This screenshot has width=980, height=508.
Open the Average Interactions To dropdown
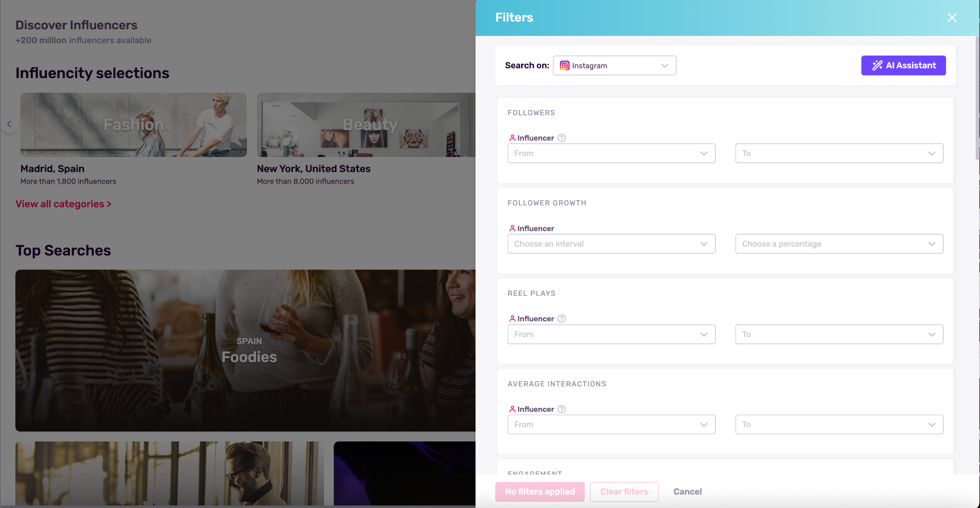[x=839, y=425]
